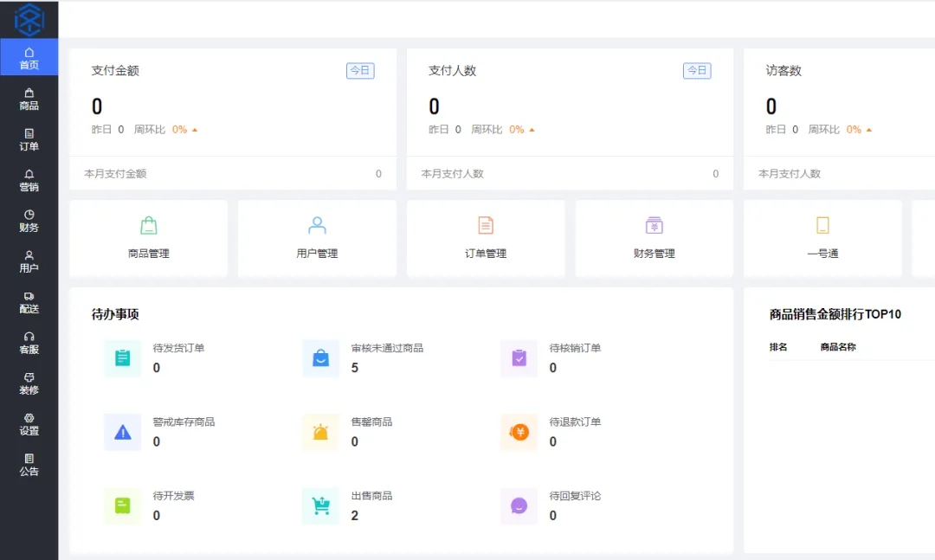
Task: Select the 财务管理 purple icon
Action: point(654,226)
